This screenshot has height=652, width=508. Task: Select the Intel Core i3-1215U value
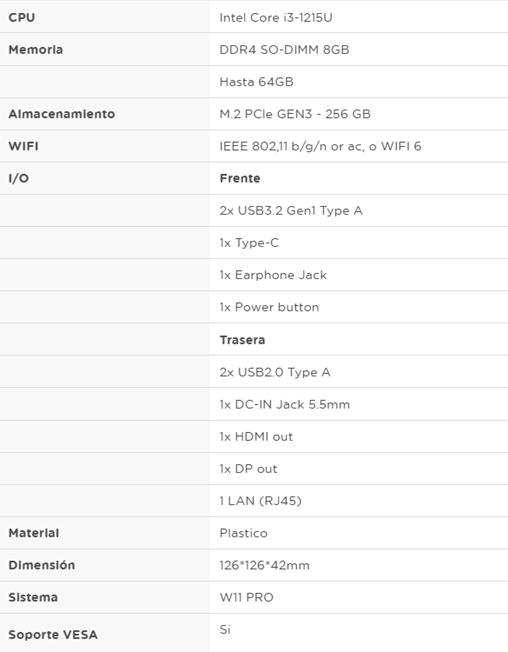pos(276,17)
